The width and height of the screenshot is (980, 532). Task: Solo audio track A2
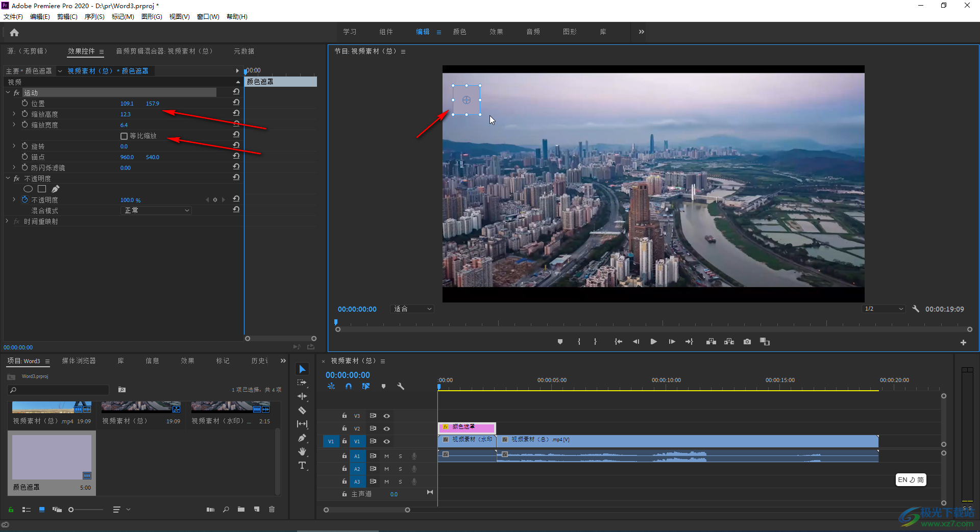tap(400, 469)
